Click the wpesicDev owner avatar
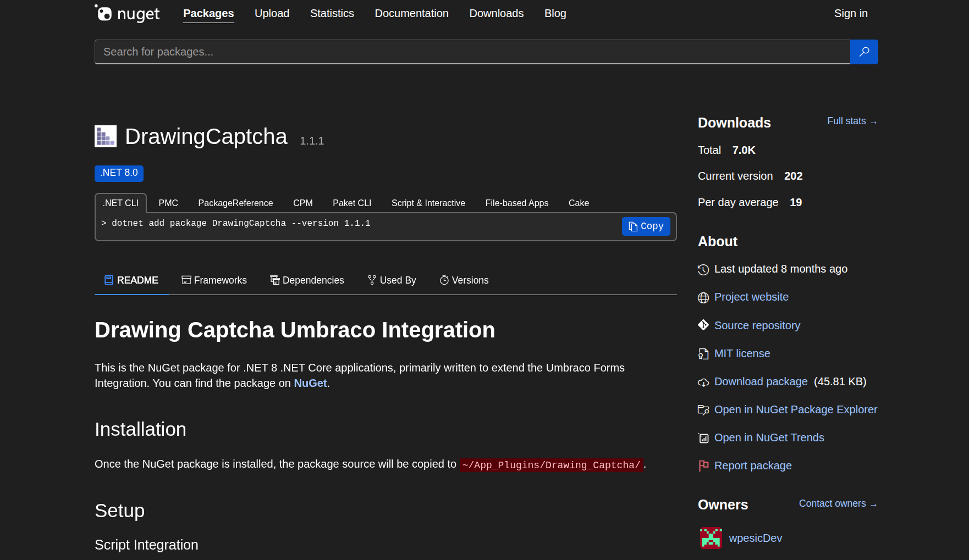The height and width of the screenshot is (560, 969). [x=711, y=538]
